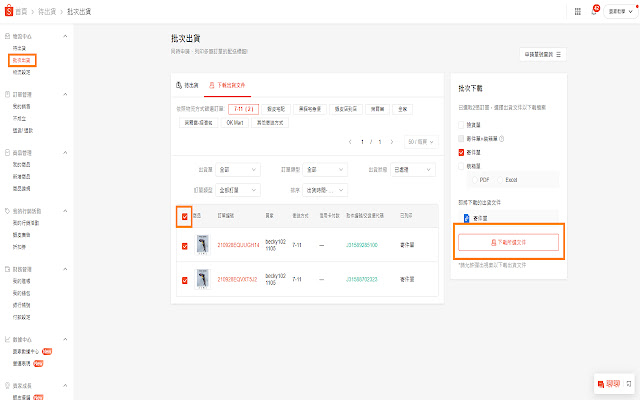Filter orders by 7-11 (2) chip
The image size is (640, 400).
click(244, 109)
